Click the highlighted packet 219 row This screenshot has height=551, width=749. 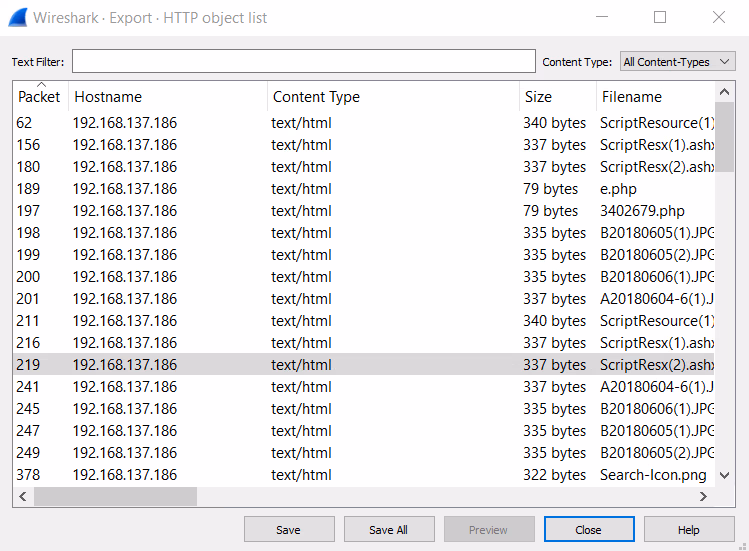[x=364, y=365]
